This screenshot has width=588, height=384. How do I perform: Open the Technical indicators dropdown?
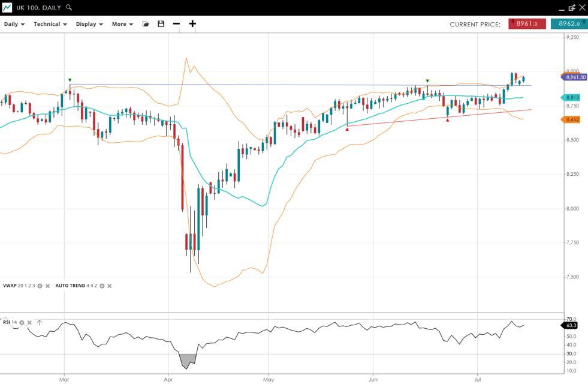pyautogui.click(x=50, y=24)
